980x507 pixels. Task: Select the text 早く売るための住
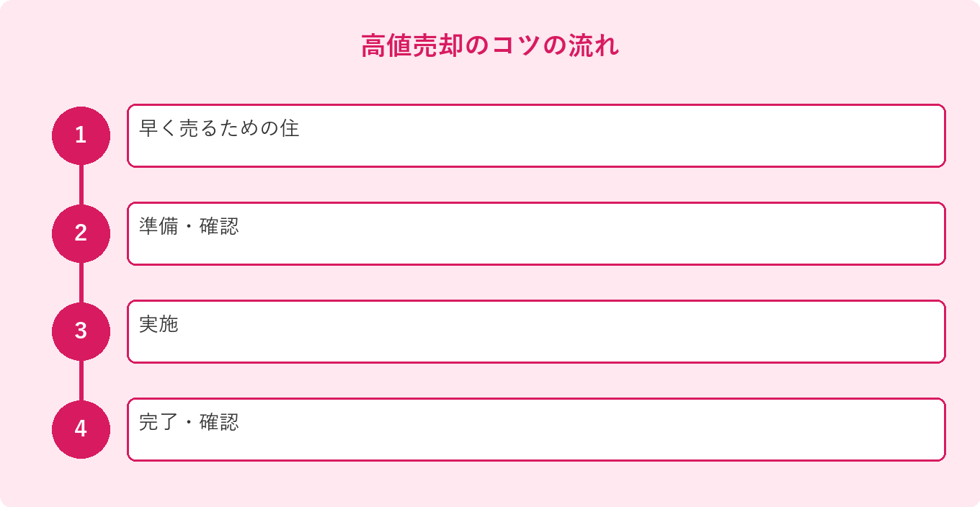pos(219,128)
